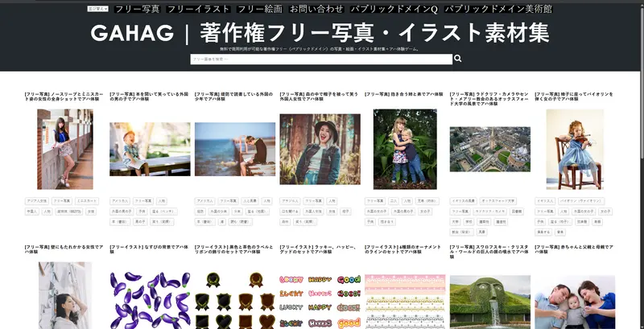
Task: Open the eggplant pattern illustration thumbnail
Action: (x=150, y=300)
